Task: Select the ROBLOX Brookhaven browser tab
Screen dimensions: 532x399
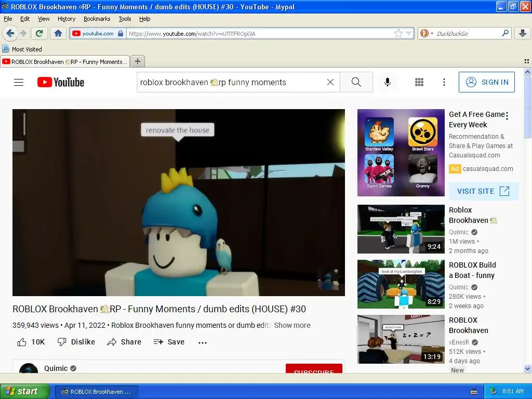Action: (x=65, y=62)
